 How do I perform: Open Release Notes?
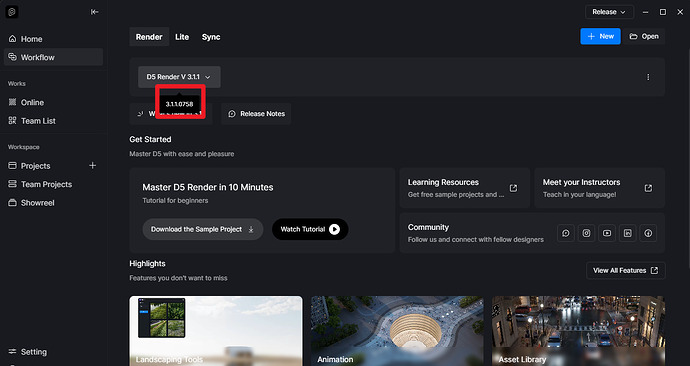(256, 113)
